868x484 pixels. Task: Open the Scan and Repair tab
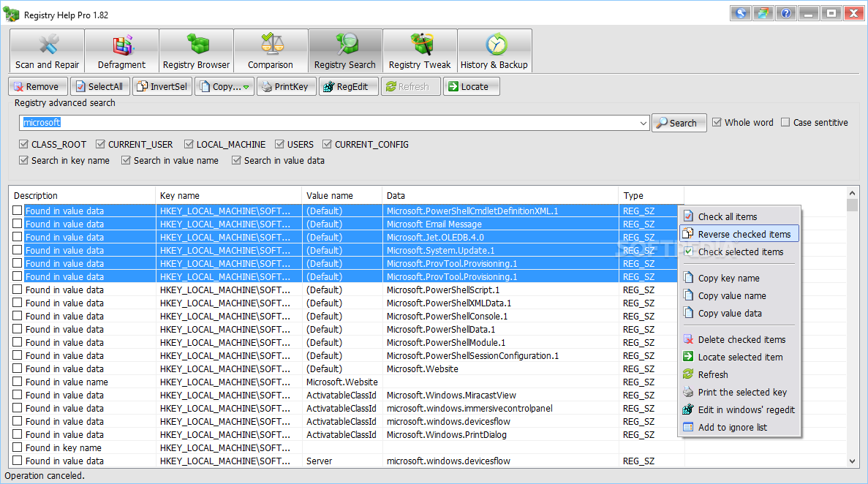47,51
